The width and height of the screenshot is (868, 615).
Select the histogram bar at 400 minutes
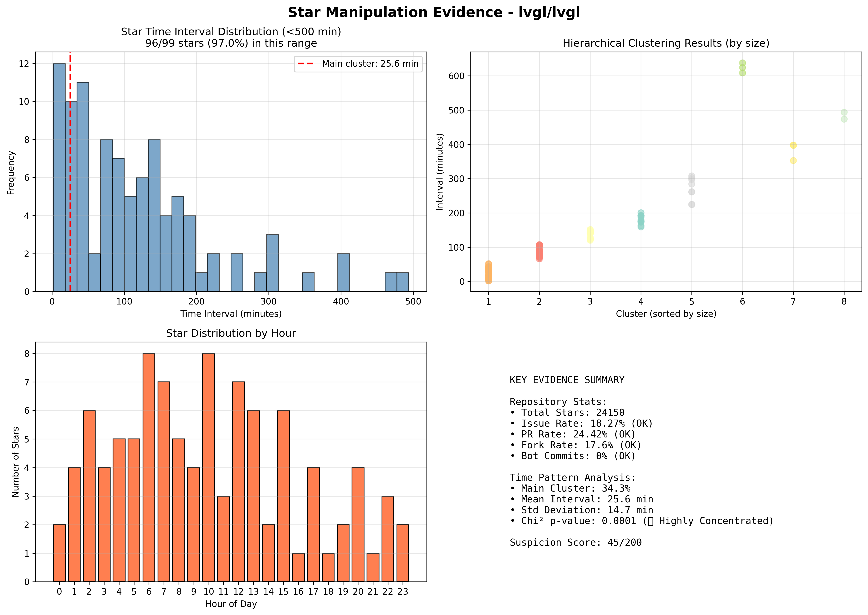pos(343,273)
